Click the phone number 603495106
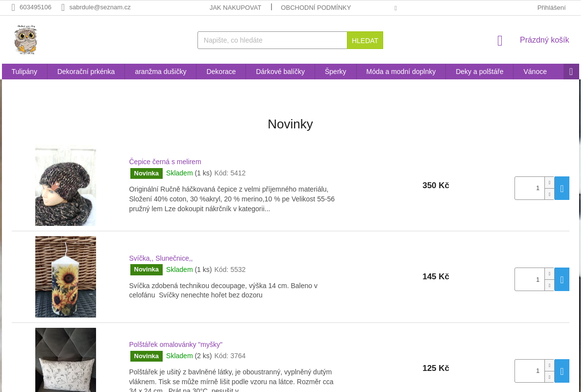This screenshot has width=588, height=392. (35, 7)
